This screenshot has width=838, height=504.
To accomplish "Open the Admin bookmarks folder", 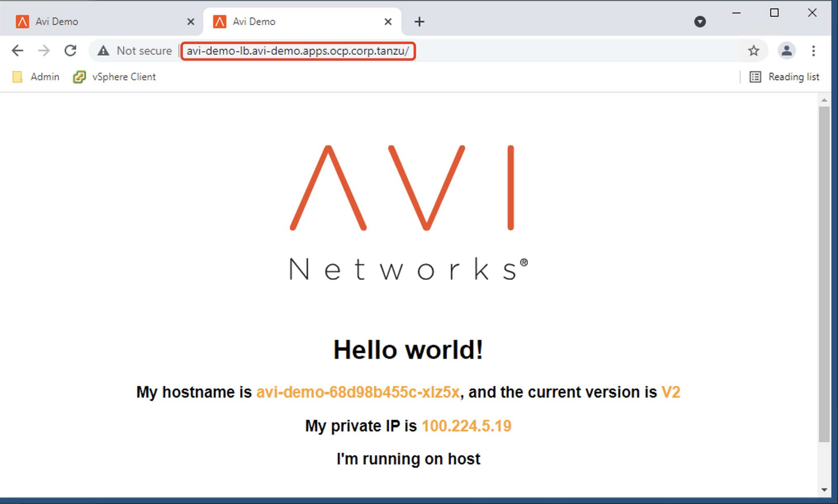I will coord(36,77).
